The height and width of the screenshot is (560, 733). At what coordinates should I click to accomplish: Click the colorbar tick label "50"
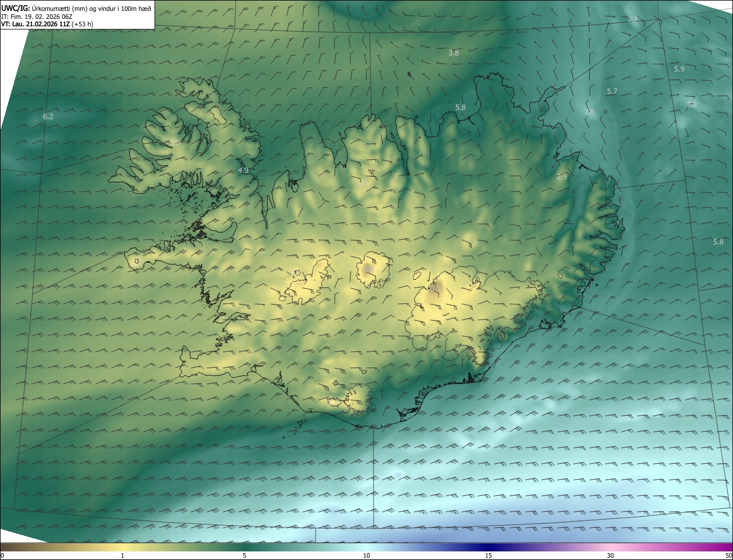pyautogui.click(x=728, y=555)
